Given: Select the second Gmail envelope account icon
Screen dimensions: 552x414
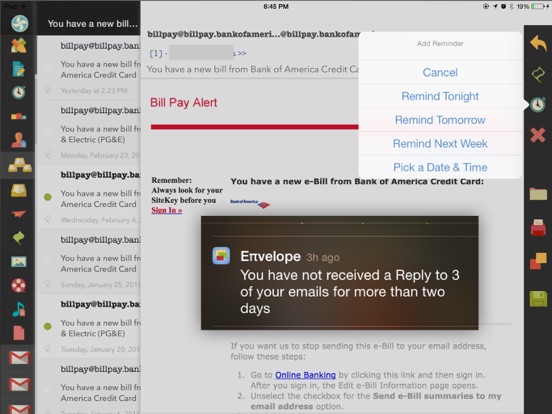Looking at the screenshot, I should [19, 384].
